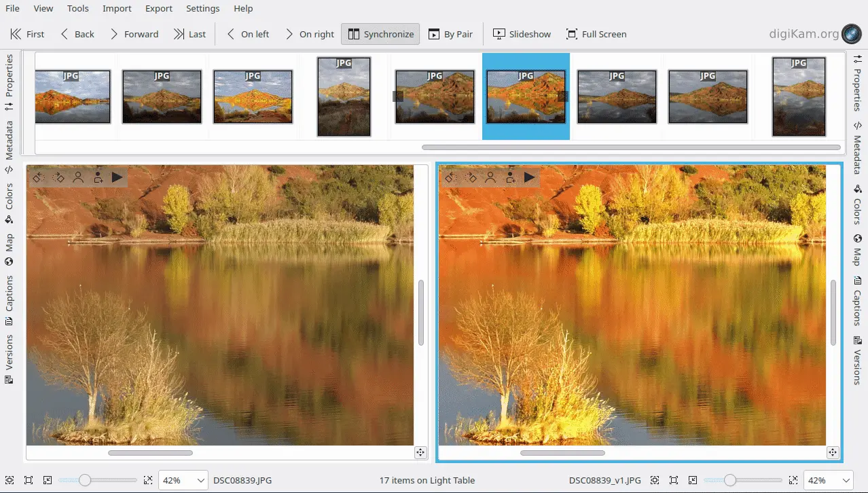The width and height of the screenshot is (868, 493).
Task: Toggle the By Pair mode
Action: [450, 34]
